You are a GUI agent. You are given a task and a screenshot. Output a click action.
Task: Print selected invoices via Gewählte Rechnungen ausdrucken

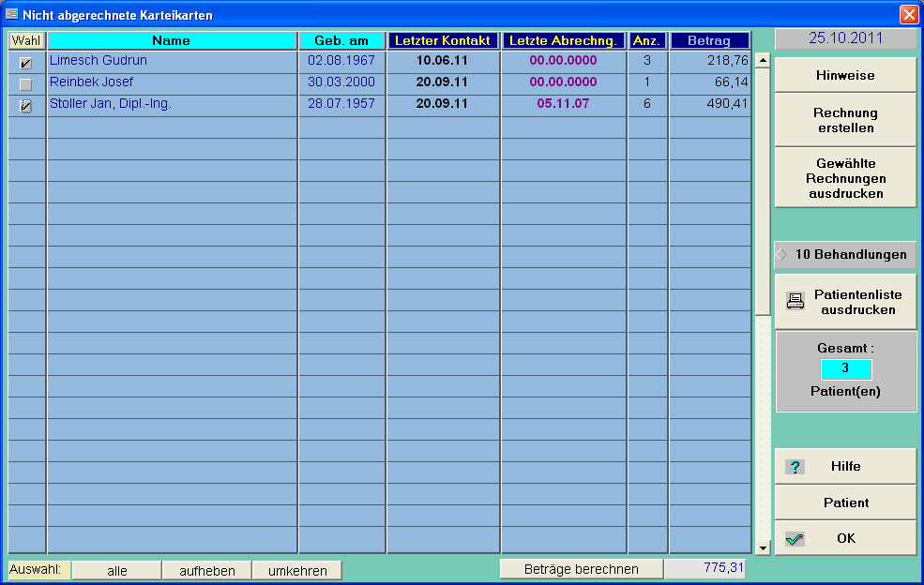845,178
